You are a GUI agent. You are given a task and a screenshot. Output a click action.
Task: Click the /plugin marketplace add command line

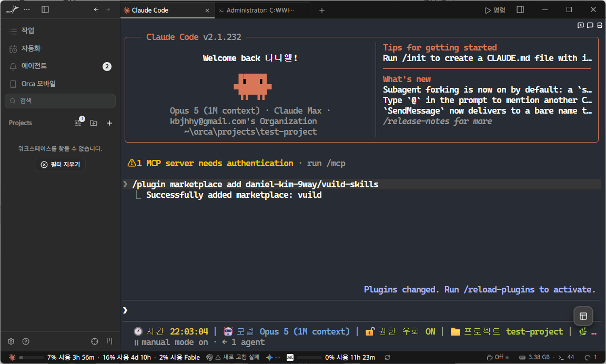click(361, 184)
